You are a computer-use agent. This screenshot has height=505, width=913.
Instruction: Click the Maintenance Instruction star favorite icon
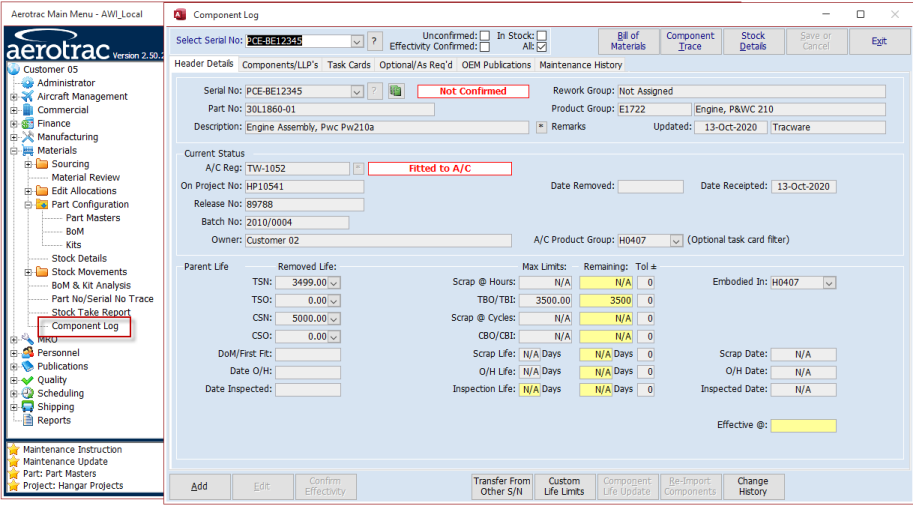pyautogui.click(x=13, y=450)
